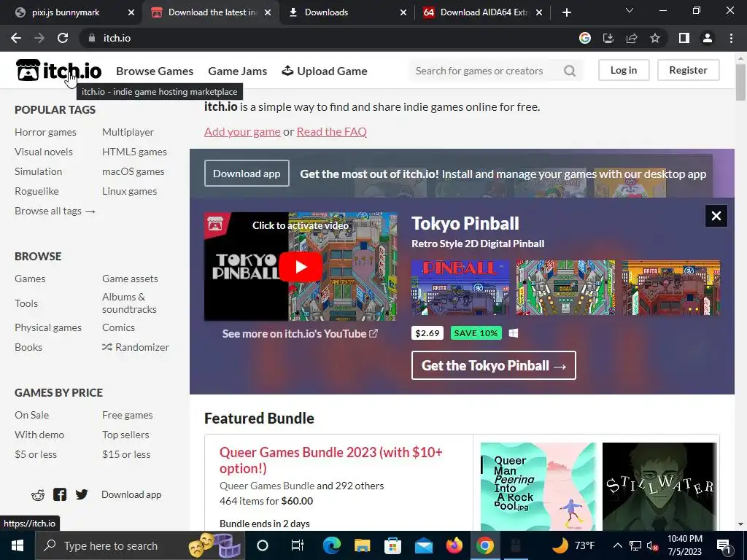The image size is (747, 560).
Task: Open the Read the FAQ link
Action: point(332,131)
